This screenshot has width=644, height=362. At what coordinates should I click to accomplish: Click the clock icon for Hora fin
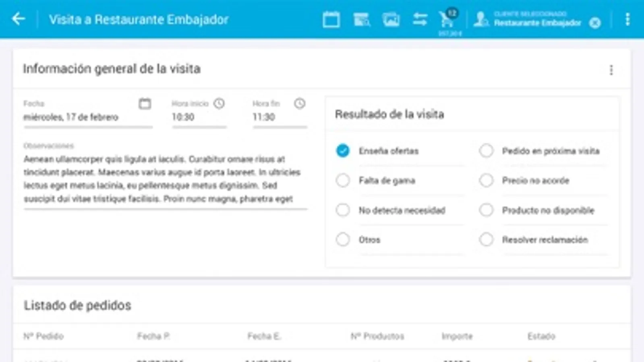(x=300, y=103)
